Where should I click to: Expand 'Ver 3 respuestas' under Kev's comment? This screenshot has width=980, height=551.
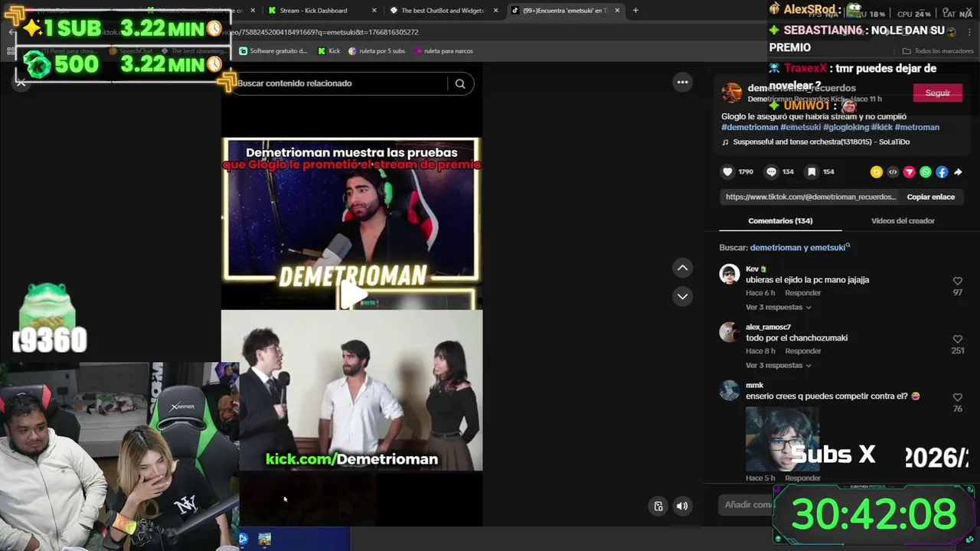(x=778, y=307)
